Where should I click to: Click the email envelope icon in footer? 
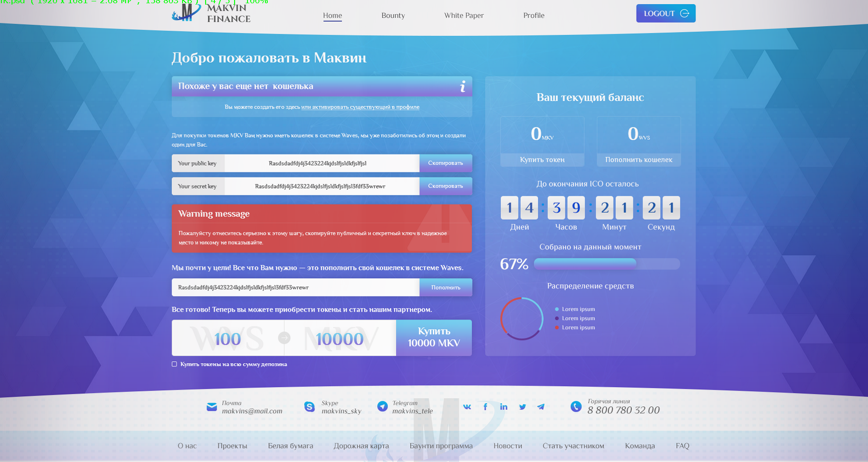212,407
